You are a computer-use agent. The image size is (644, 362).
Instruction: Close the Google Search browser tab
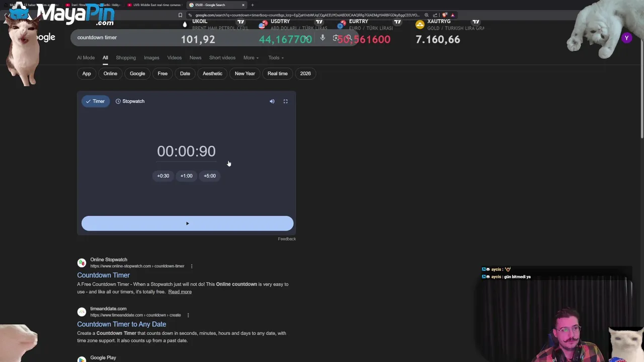pyautogui.click(x=243, y=5)
